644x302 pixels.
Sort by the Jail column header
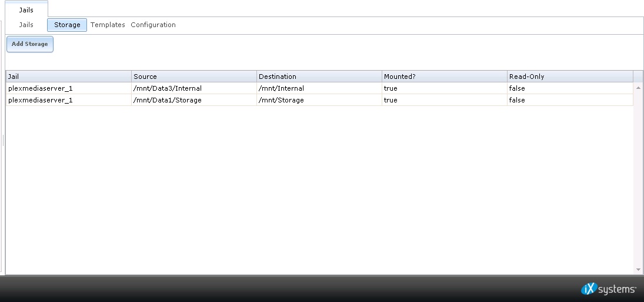[x=69, y=77]
